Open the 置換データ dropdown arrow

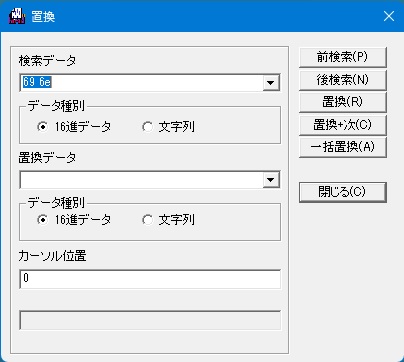tap(271, 180)
